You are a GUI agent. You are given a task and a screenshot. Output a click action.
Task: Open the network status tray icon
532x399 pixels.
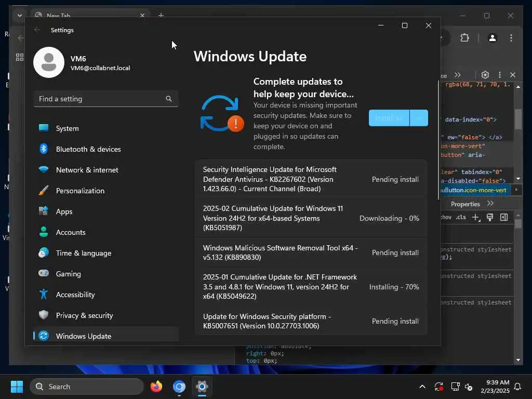point(455,387)
